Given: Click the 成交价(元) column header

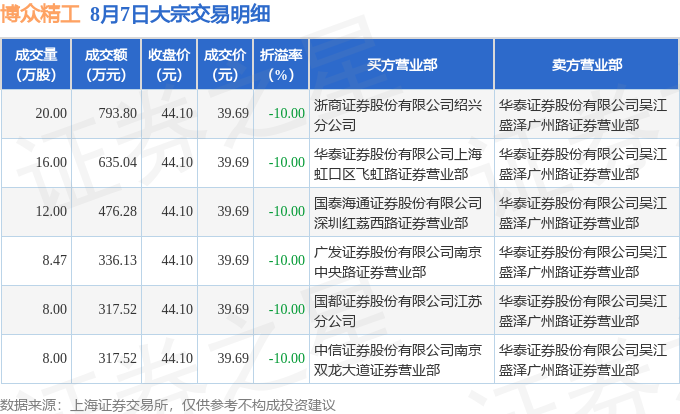Looking at the screenshot, I should pos(225,65).
